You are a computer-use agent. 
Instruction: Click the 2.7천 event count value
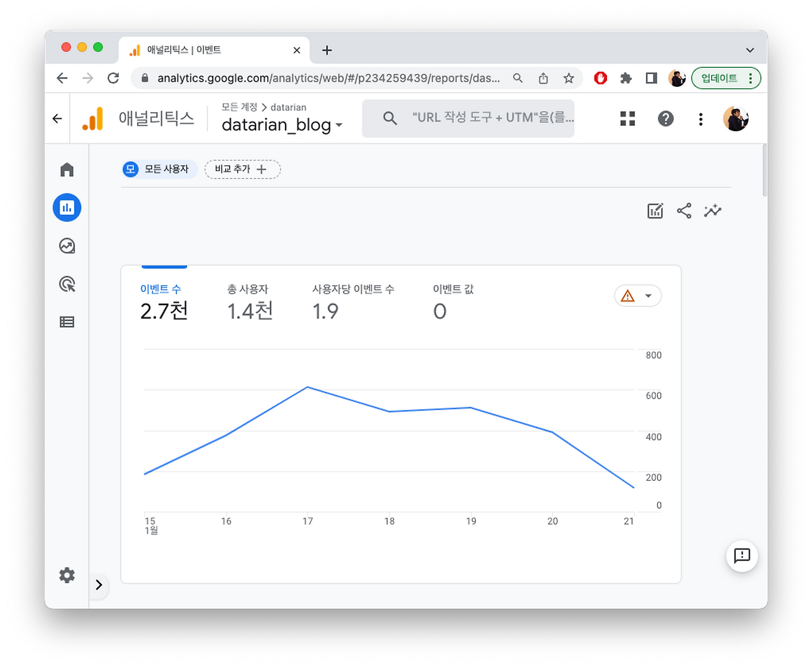(164, 311)
